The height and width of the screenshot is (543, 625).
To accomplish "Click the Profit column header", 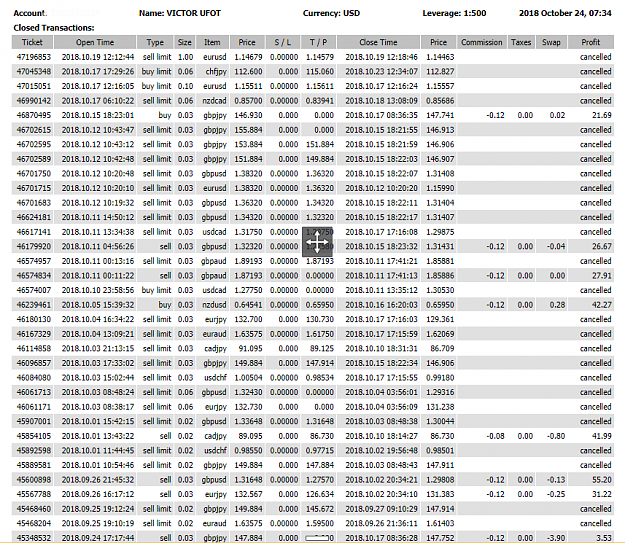I will (x=591, y=42).
